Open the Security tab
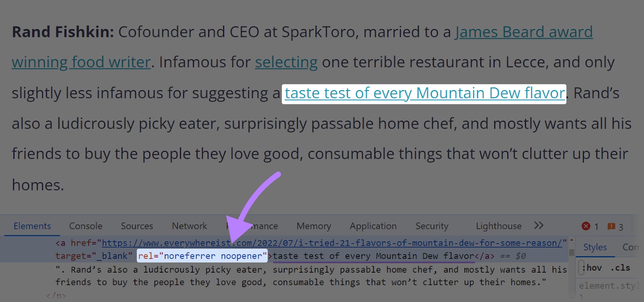644x302 pixels. pos(431,226)
